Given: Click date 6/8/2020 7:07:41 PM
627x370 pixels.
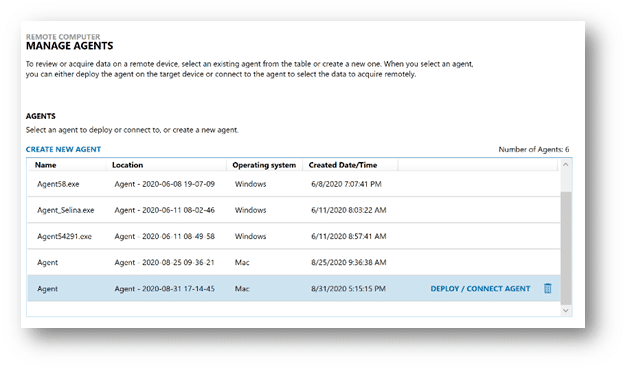Looking at the screenshot, I should point(346,184).
